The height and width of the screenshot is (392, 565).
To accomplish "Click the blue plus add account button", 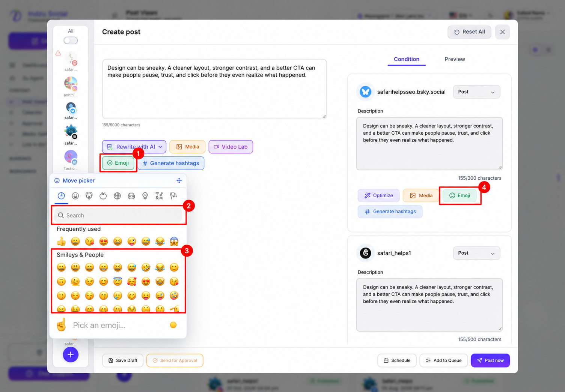I will tap(71, 354).
